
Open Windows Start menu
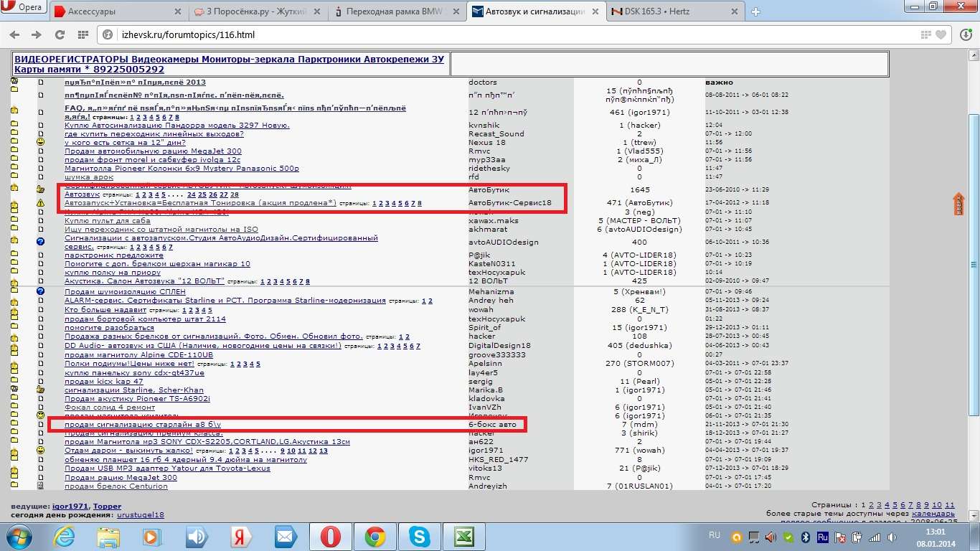(x=19, y=536)
